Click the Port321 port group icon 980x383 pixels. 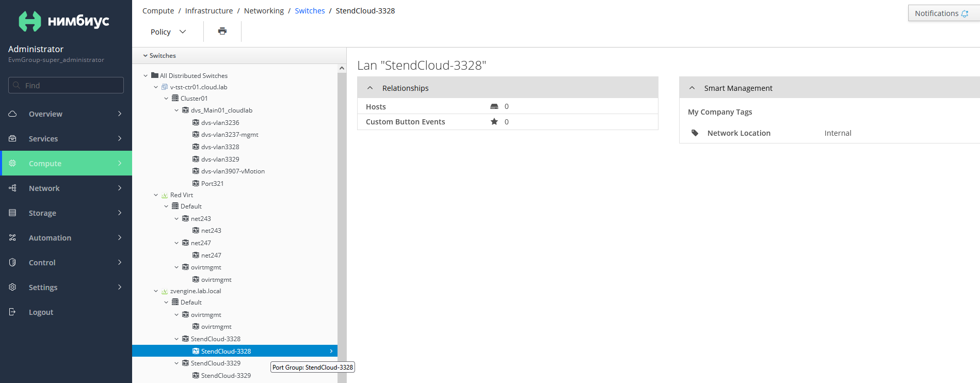(x=196, y=183)
